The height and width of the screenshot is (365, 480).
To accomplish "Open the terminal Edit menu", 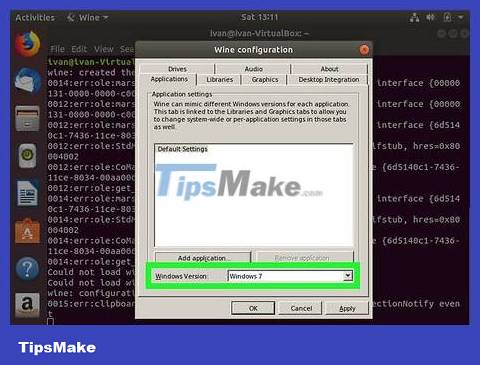I will (79, 49).
